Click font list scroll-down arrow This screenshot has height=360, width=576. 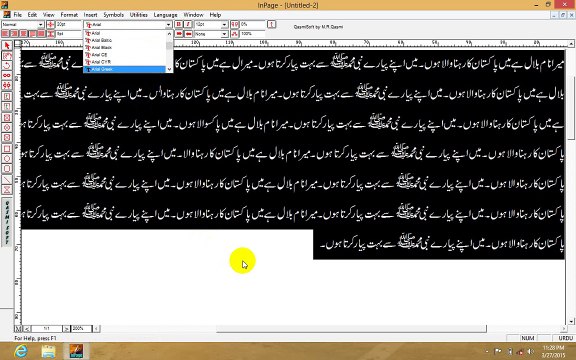(169, 69)
